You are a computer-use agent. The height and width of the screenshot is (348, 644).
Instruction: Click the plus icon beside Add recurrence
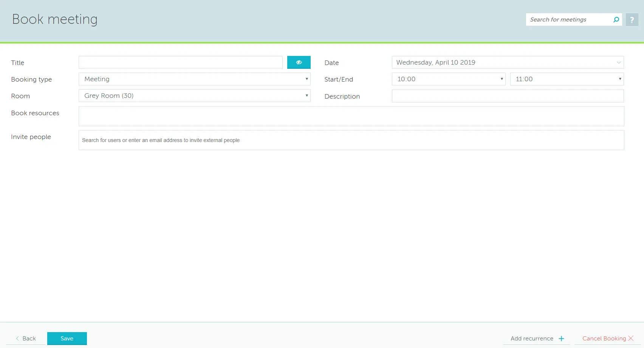tap(561, 339)
